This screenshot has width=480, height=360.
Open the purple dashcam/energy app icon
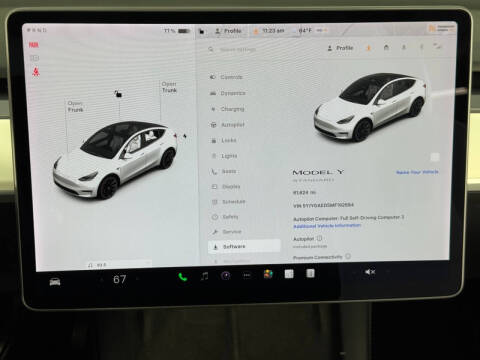[226, 276]
